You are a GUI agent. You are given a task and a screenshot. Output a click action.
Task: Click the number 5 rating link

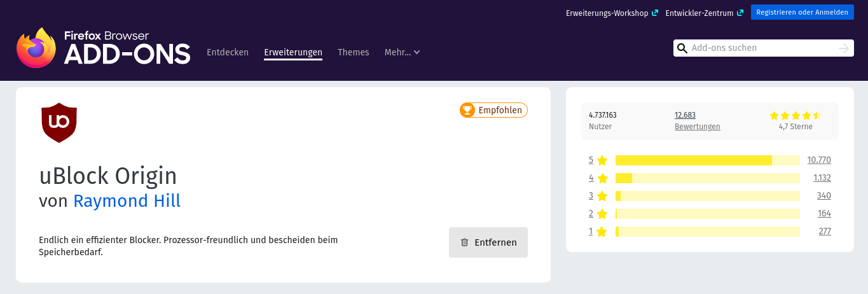[x=591, y=160]
